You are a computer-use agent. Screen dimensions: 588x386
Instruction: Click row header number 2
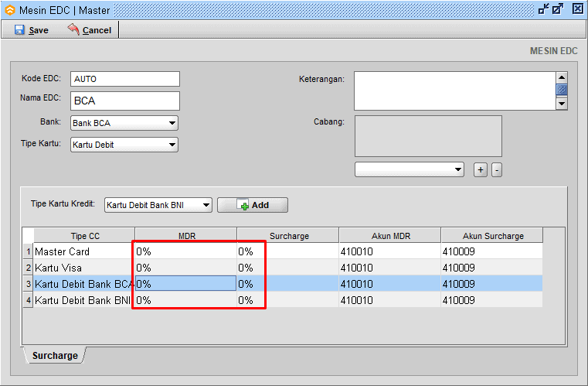tap(28, 268)
